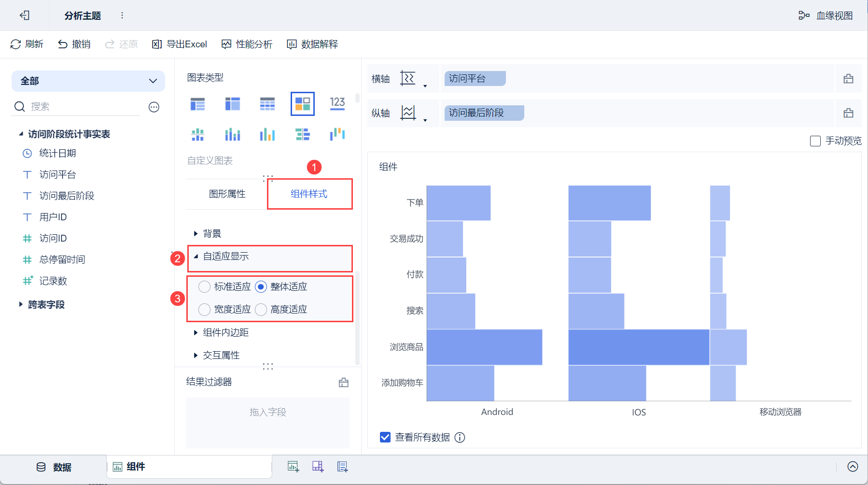Click the 结果过滤器 clear icon
Viewport: 868px width, 485px height.
(x=344, y=383)
